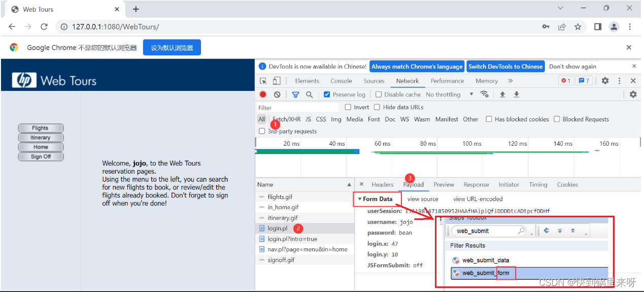Viewport: 644px width, 292px height.
Task: Open the network search magnifier icon
Action: [x=309, y=94]
